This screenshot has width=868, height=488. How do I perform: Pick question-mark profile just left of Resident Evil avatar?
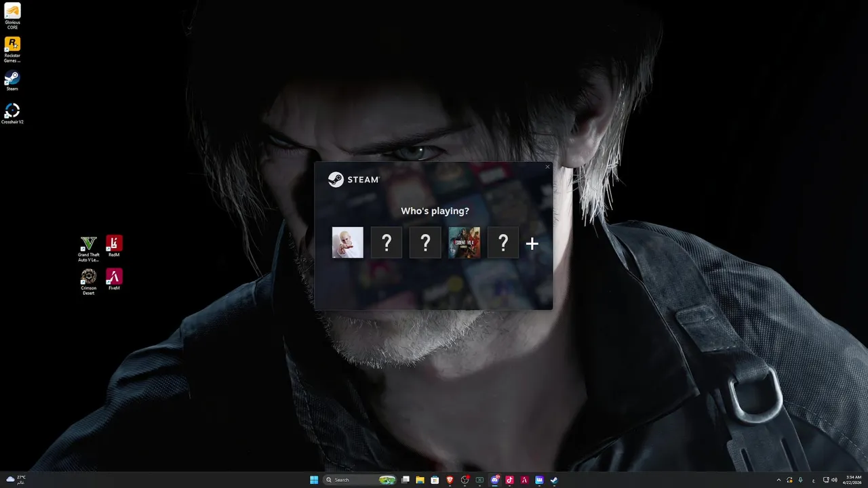pyautogui.click(x=425, y=243)
